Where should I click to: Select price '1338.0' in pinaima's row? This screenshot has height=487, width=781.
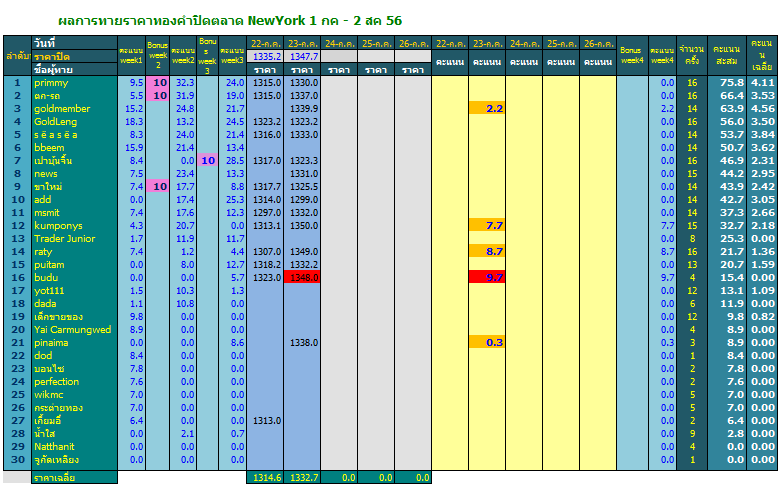coord(302,343)
